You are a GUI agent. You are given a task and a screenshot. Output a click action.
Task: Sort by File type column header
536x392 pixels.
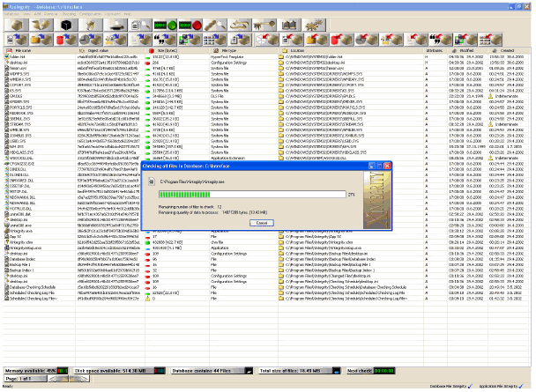pos(243,50)
